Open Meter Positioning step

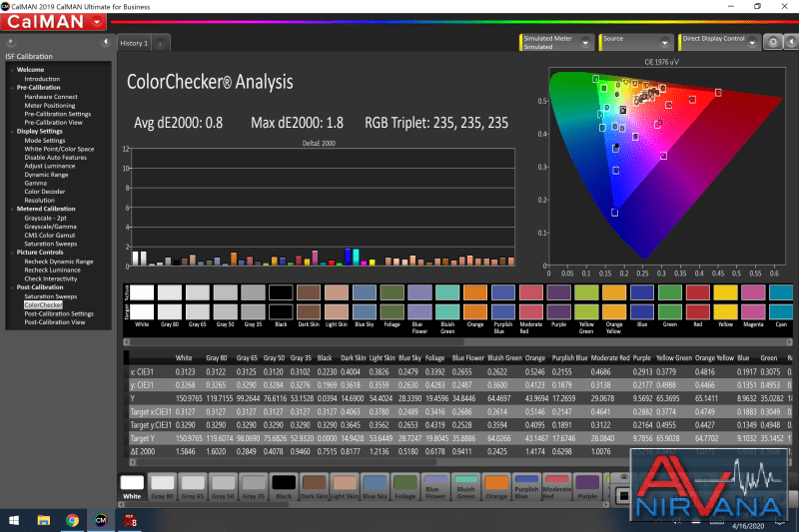pyautogui.click(x=49, y=106)
